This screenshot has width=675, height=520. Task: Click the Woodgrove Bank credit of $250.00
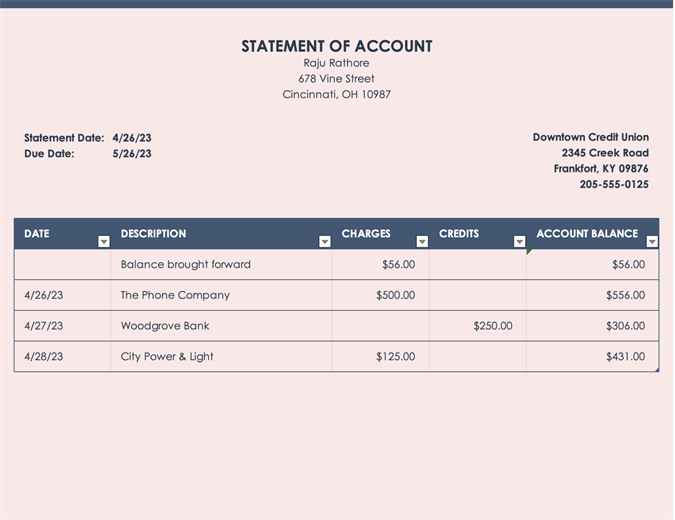point(493,326)
